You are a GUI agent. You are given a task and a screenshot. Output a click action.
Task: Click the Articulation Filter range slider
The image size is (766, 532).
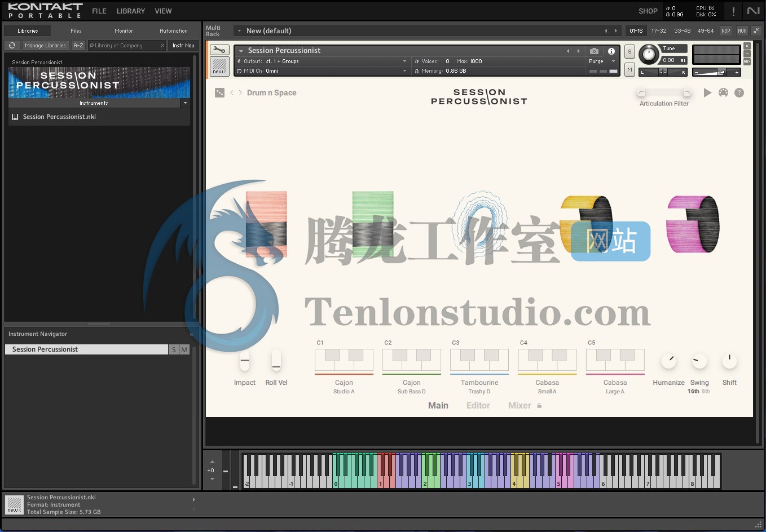(x=664, y=92)
